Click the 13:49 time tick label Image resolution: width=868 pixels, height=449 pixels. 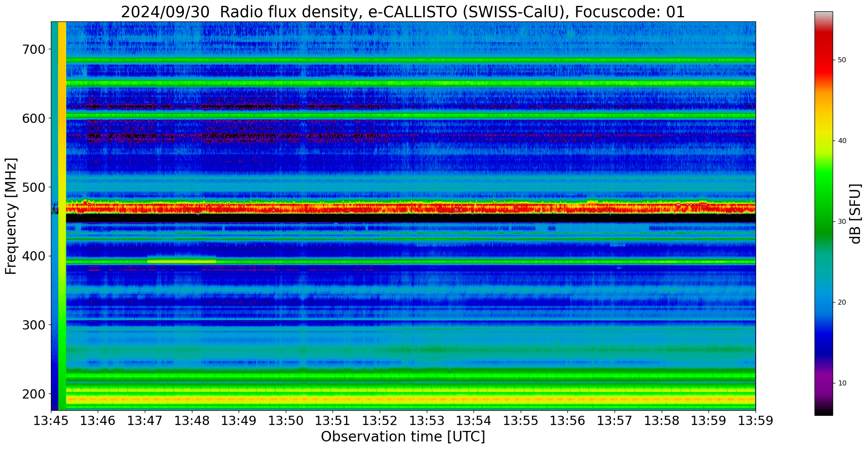(239, 421)
